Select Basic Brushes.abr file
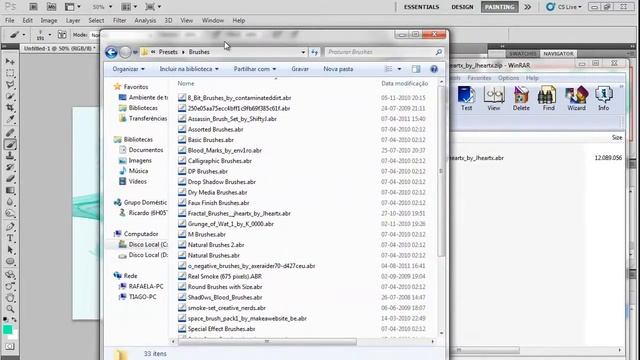This screenshot has height=360, width=640. 211,140
